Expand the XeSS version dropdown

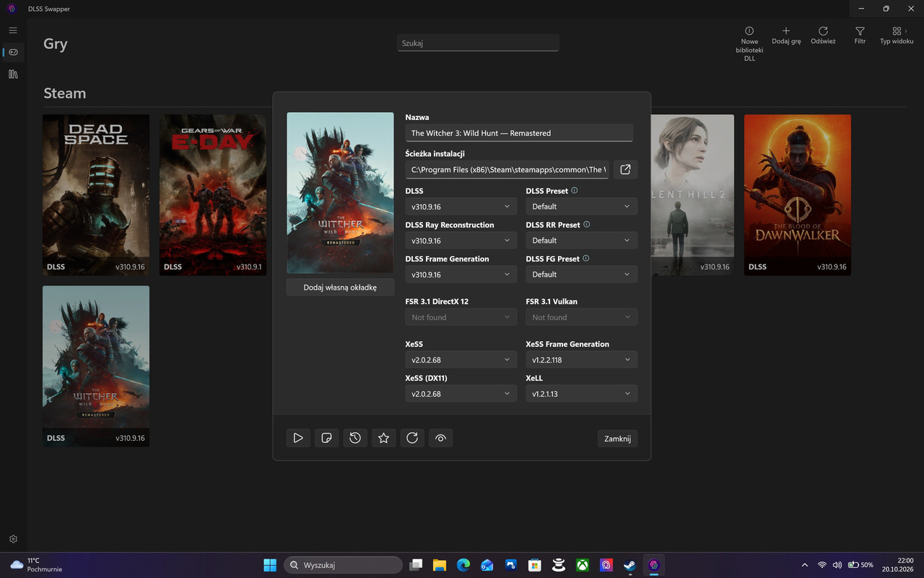(x=461, y=360)
